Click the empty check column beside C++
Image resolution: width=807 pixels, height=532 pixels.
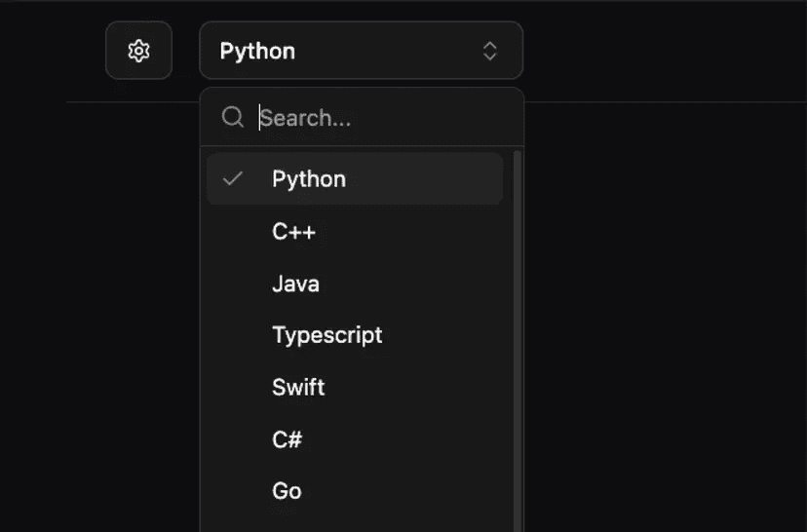point(233,232)
